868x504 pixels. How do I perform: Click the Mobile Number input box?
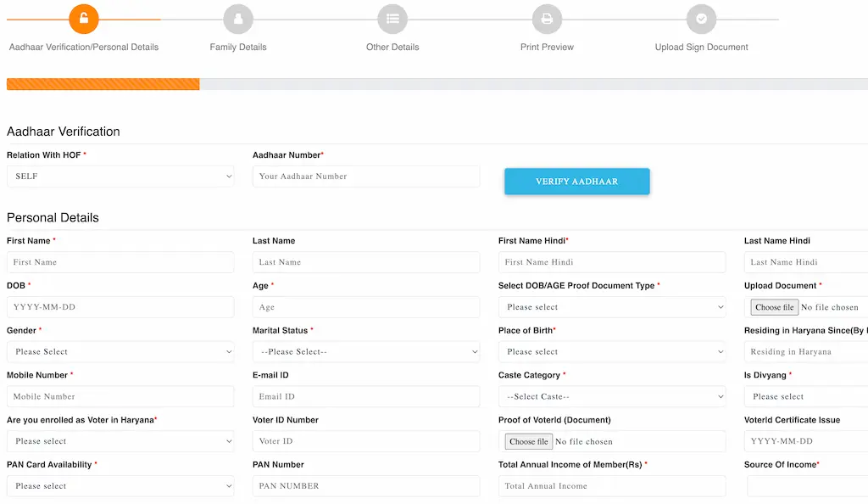(x=120, y=396)
